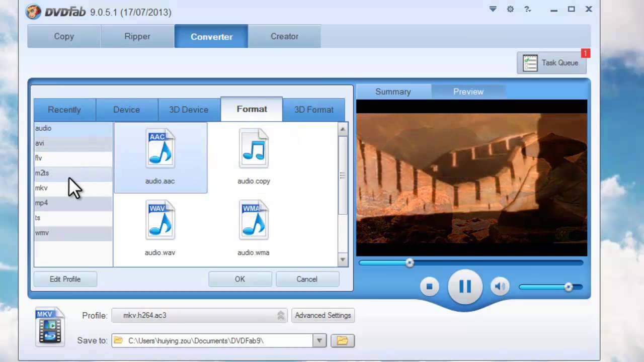Image resolution: width=644 pixels, height=362 pixels.
Task: Switch to the Ripper tab
Action: (x=137, y=36)
